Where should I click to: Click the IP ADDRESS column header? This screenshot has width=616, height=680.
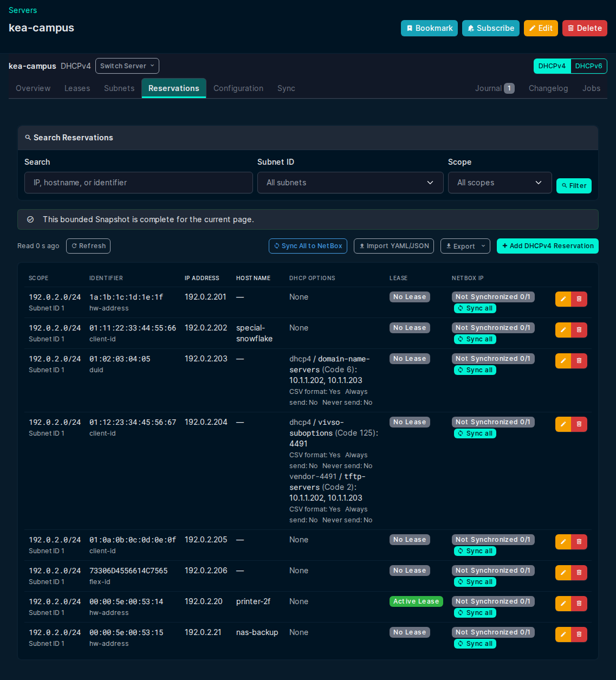pyautogui.click(x=202, y=278)
